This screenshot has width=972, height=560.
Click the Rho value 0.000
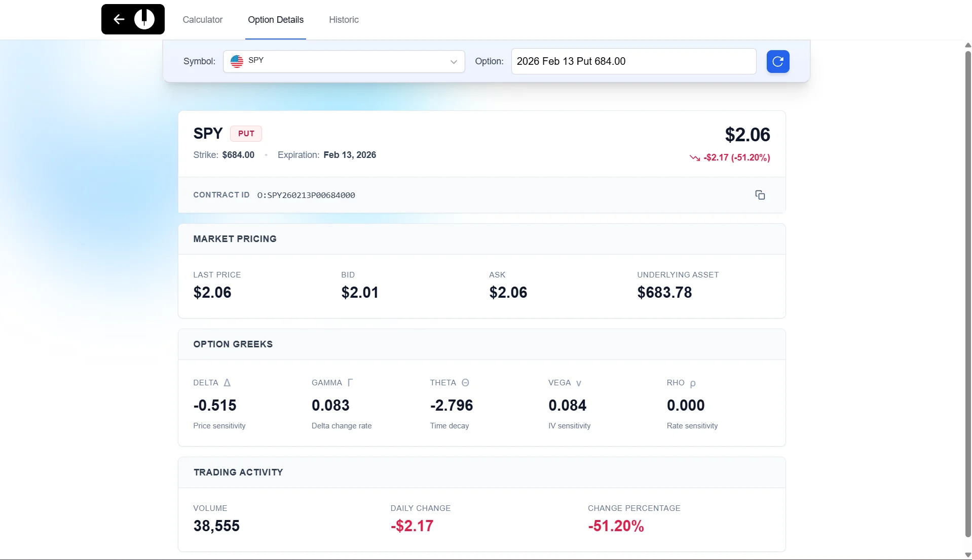click(x=686, y=406)
